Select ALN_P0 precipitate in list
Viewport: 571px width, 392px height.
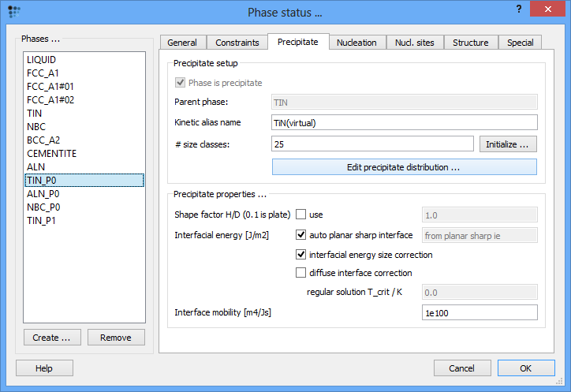coord(84,194)
